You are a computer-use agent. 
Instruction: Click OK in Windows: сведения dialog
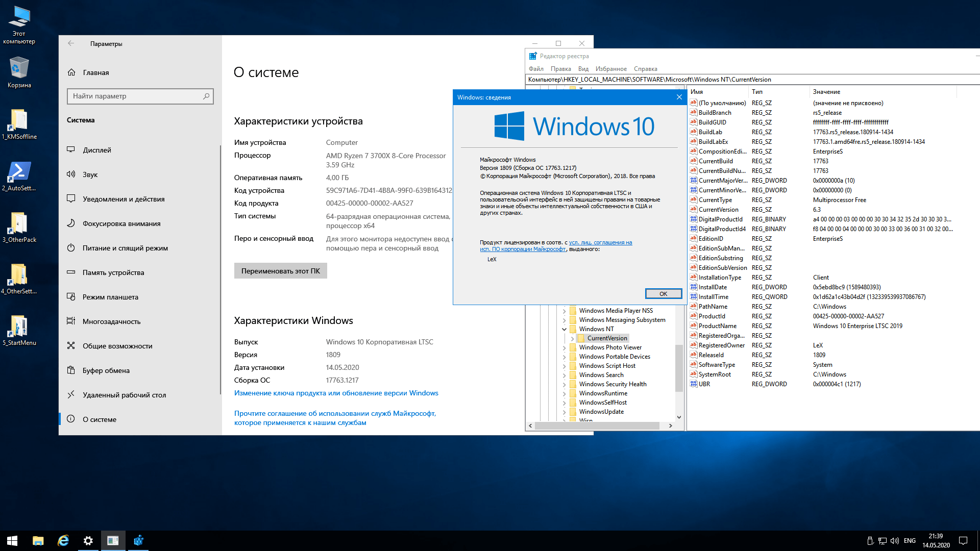tap(663, 293)
